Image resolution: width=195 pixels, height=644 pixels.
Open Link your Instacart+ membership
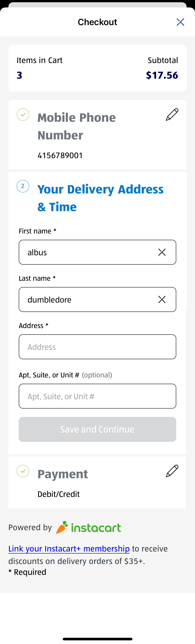click(x=69, y=549)
